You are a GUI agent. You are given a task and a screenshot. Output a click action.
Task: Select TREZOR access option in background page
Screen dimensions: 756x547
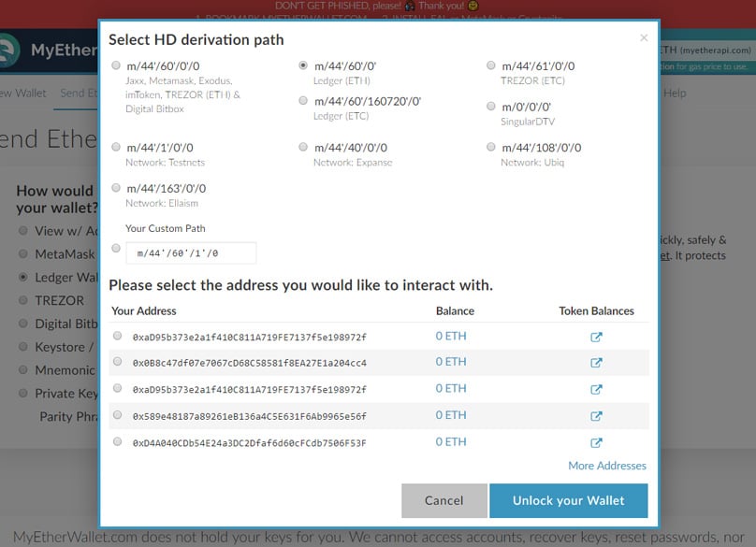(22, 300)
